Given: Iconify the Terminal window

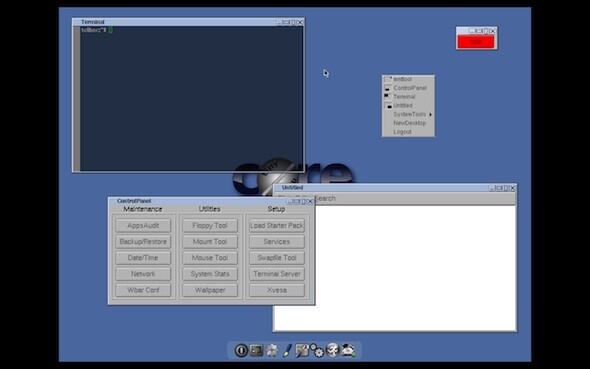Looking at the screenshot, I should pyautogui.click(x=279, y=22).
